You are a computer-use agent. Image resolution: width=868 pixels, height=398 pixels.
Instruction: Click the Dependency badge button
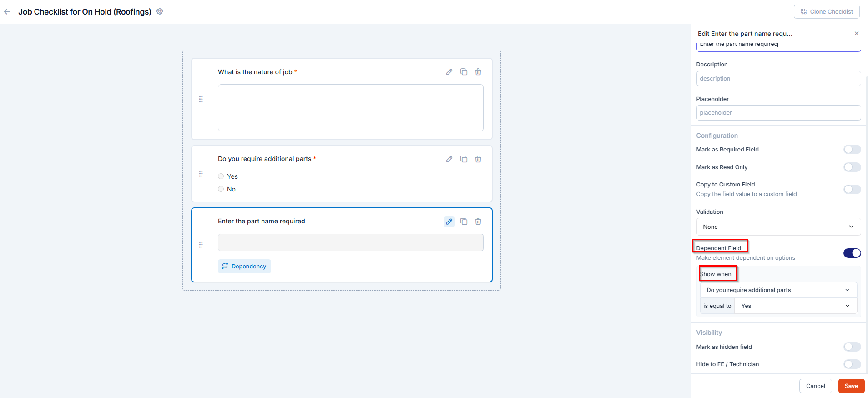pos(244,267)
